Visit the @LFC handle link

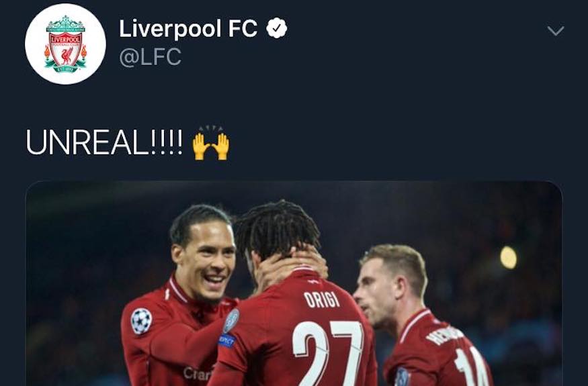pyautogui.click(x=150, y=57)
